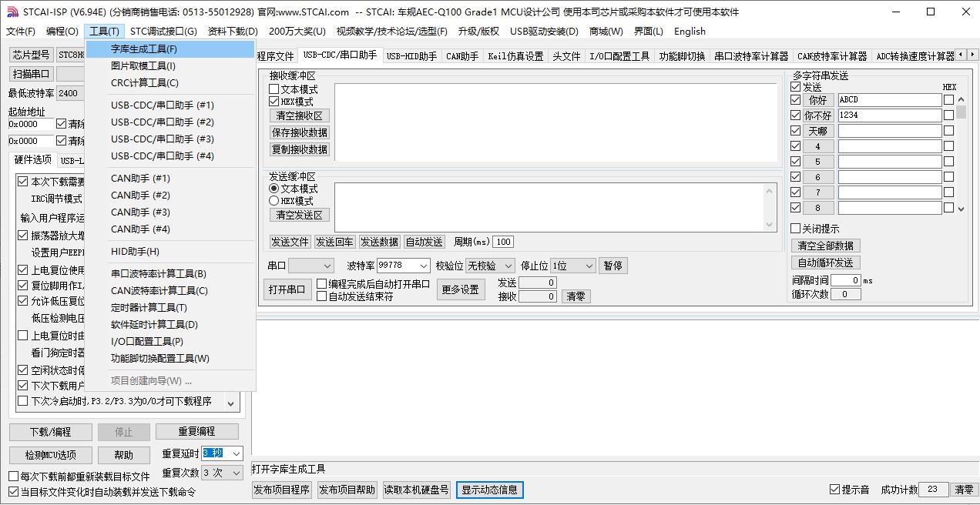Uncheck HEX模式 in the receive buffer
Screen dimensions: 980x505
[274, 102]
